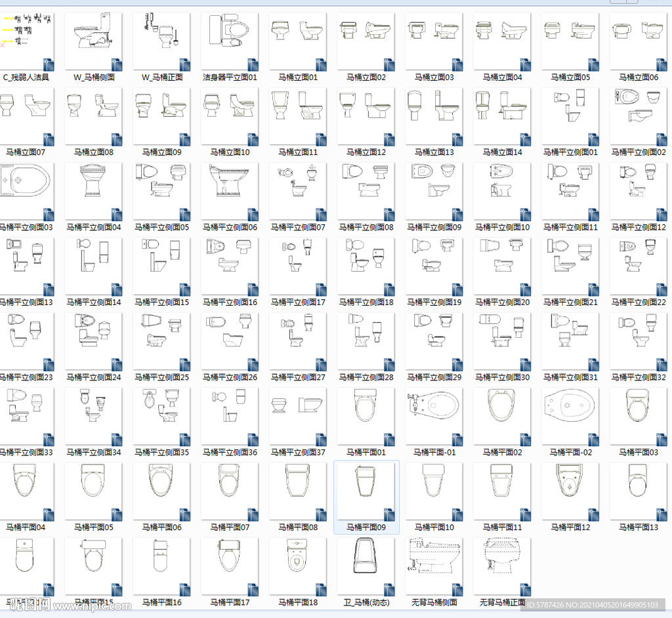The image size is (672, 618).
Task: Click the 马桶平立侧面16 file name
Action: click(230, 302)
